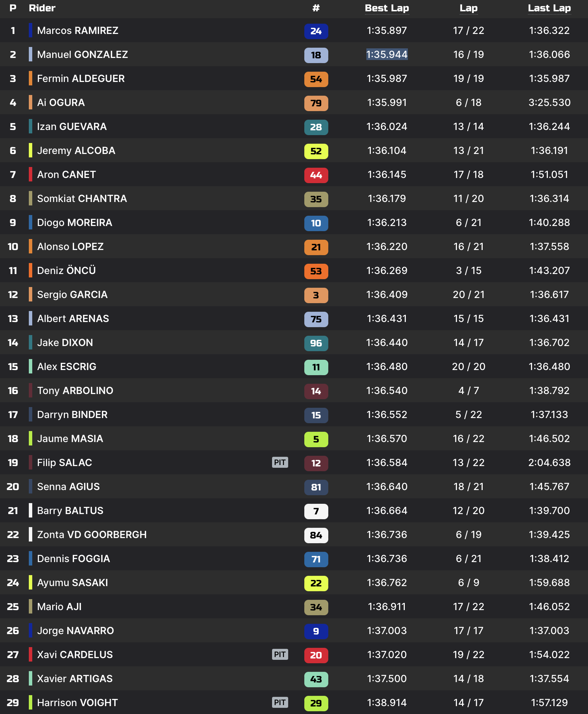The width and height of the screenshot is (588, 714).
Task: Click Ai Ogura's last lap 3:25.530
Action: pyautogui.click(x=549, y=103)
